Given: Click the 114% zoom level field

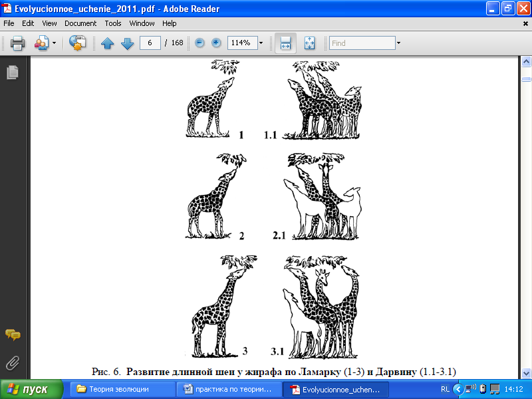Looking at the screenshot, I should 242,43.
